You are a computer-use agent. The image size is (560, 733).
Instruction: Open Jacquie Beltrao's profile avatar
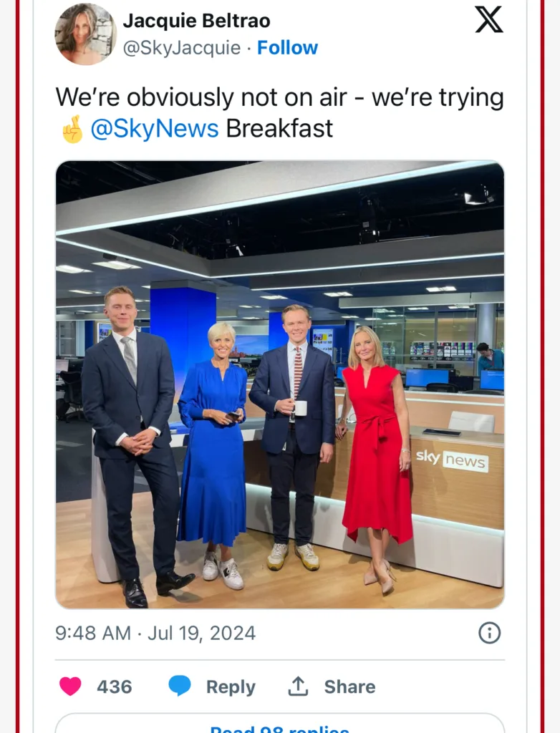click(x=86, y=34)
